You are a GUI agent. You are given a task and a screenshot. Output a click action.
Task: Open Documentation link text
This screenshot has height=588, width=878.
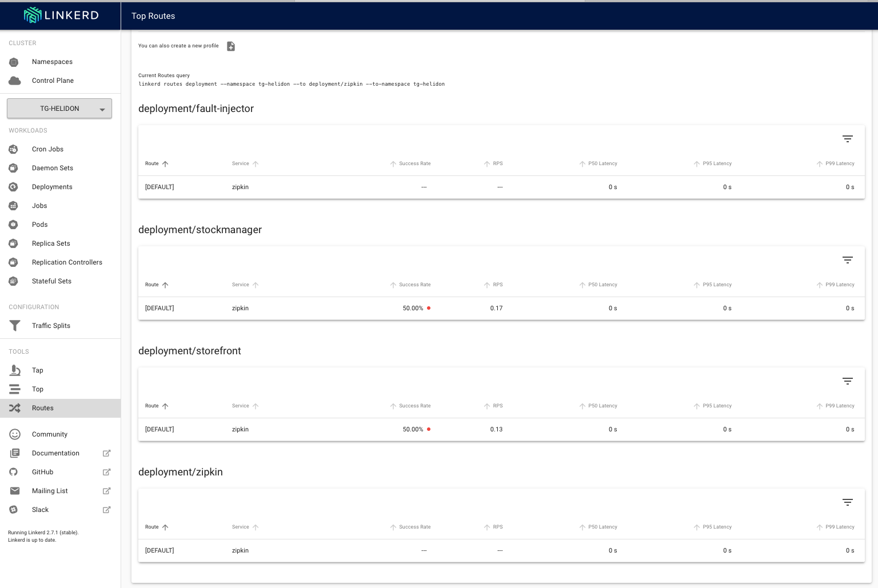pyautogui.click(x=55, y=453)
